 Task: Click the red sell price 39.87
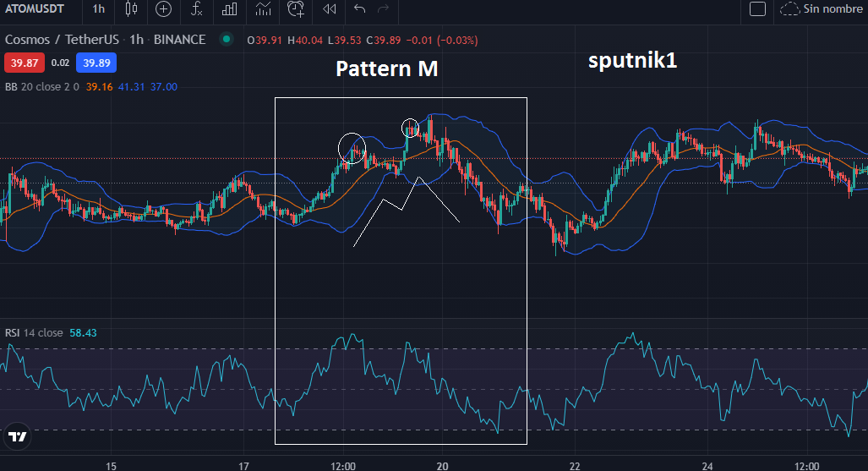[x=25, y=63]
